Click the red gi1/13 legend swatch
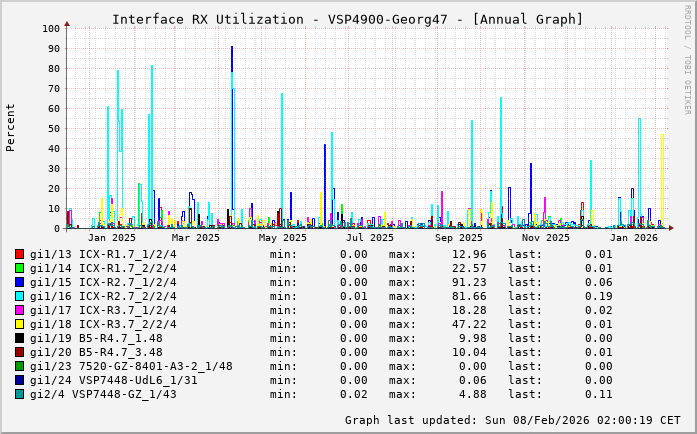The width and height of the screenshot is (697, 434). pyautogui.click(x=20, y=254)
